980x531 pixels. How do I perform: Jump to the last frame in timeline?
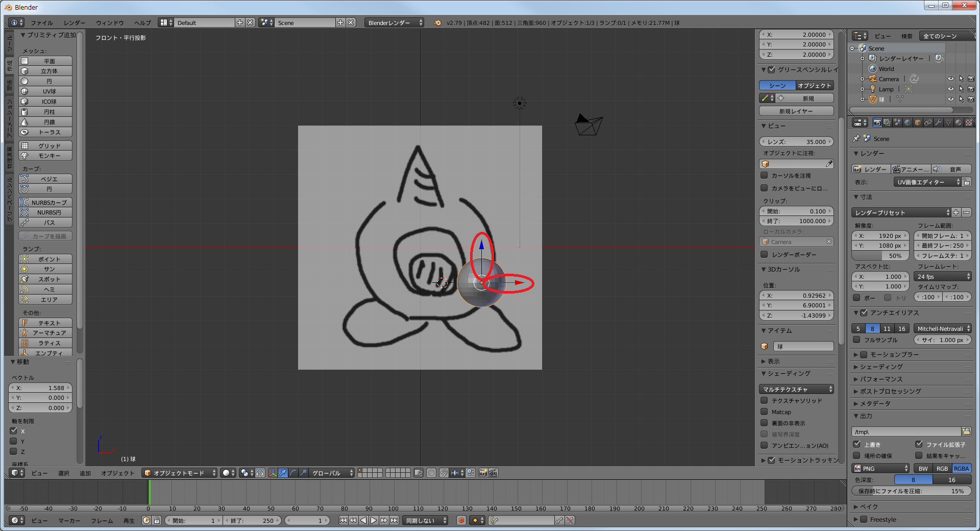[x=394, y=520]
